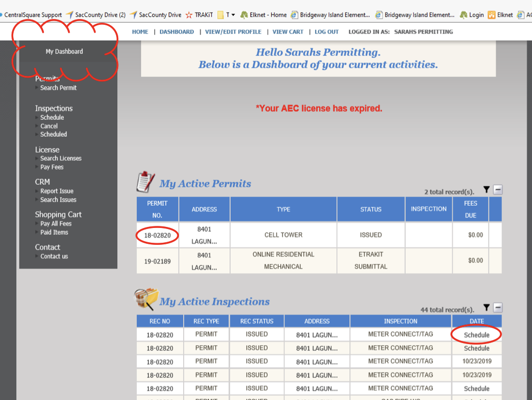Sort permits by STATUS column
Screen dimensions: 532x400
coord(371,209)
